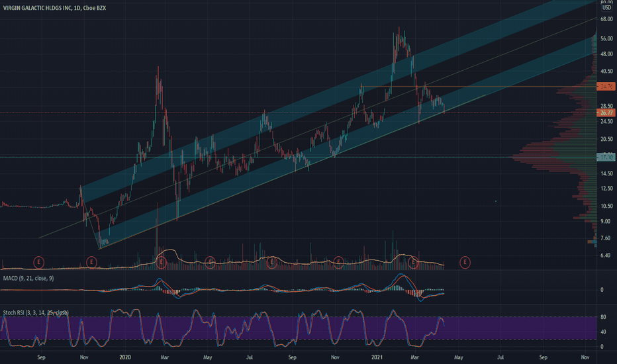
Task: Click the 12.50 price axis value
Action: (x=606, y=189)
